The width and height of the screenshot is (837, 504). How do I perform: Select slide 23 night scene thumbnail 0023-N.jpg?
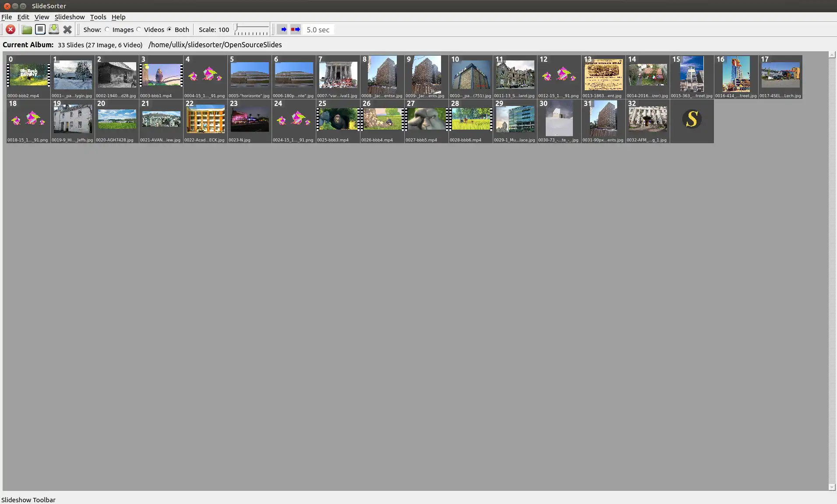point(250,121)
